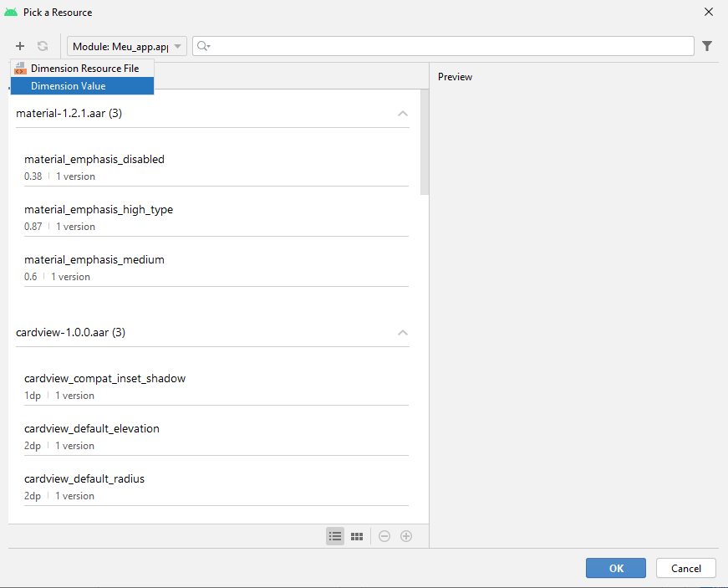Click the Android logo in title bar
The width and height of the screenshot is (728, 588).
coord(11,13)
